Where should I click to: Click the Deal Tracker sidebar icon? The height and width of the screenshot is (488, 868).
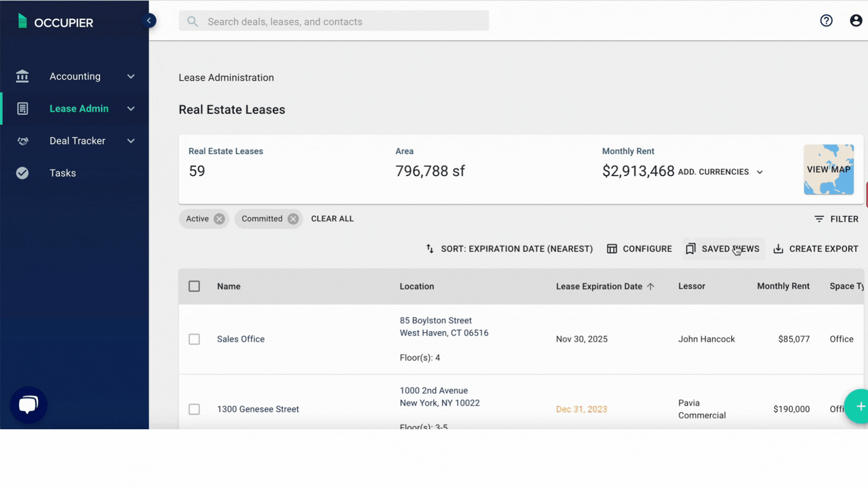(x=23, y=141)
